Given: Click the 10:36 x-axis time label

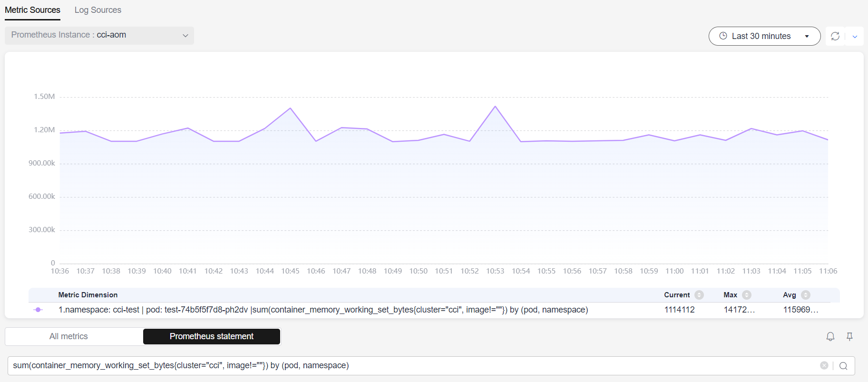Looking at the screenshot, I should 60,271.
